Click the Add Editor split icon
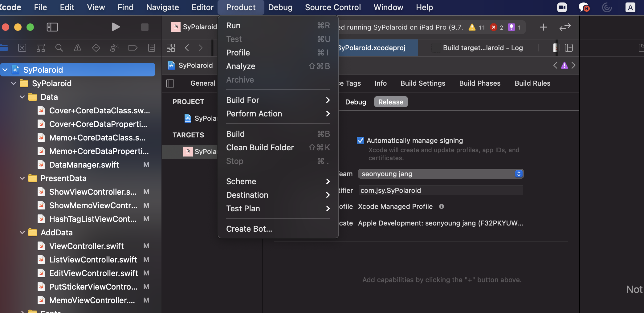The image size is (644, 313). [x=569, y=48]
